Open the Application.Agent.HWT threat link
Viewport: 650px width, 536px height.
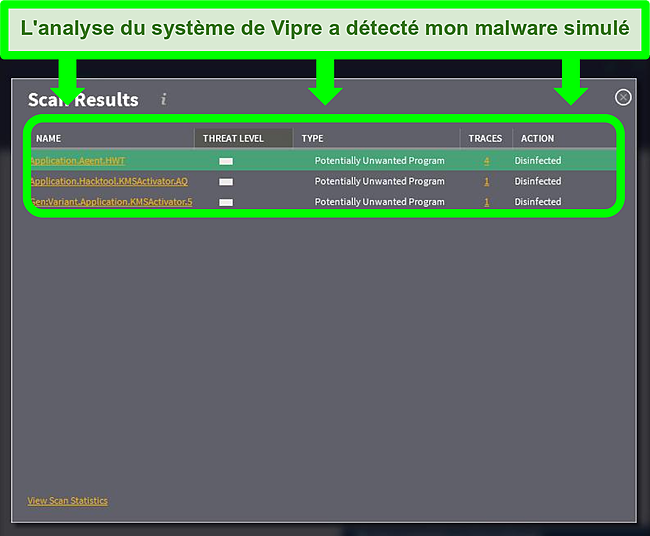[78, 161]
